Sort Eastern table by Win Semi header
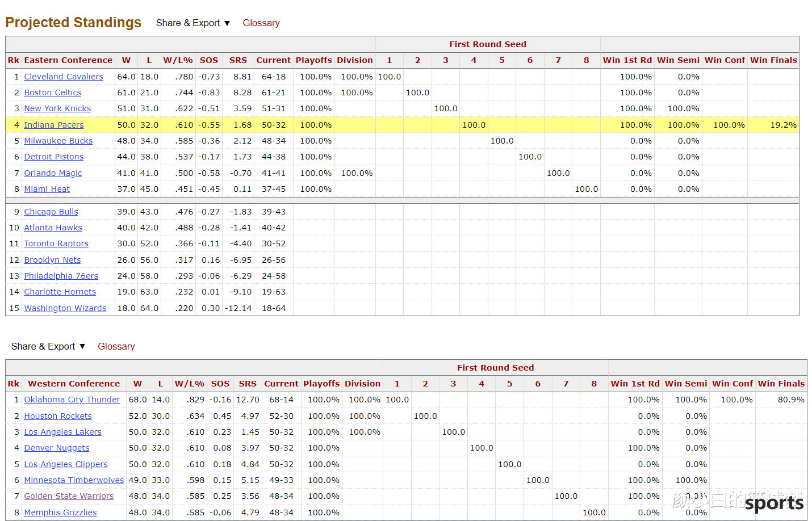This screenshot has width=812, height=521. [x=678, y=60]
